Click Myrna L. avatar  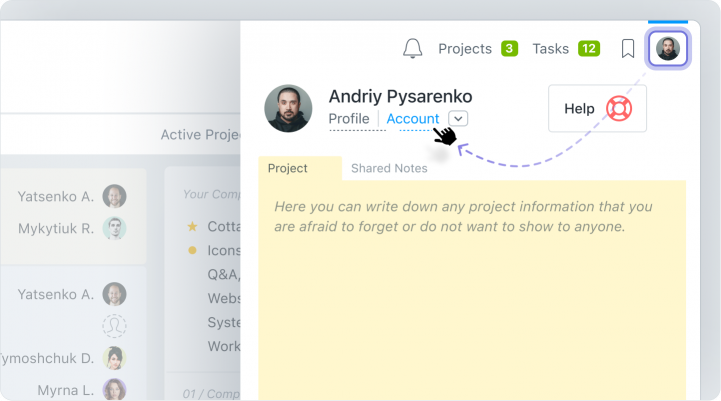coord(115,390)
